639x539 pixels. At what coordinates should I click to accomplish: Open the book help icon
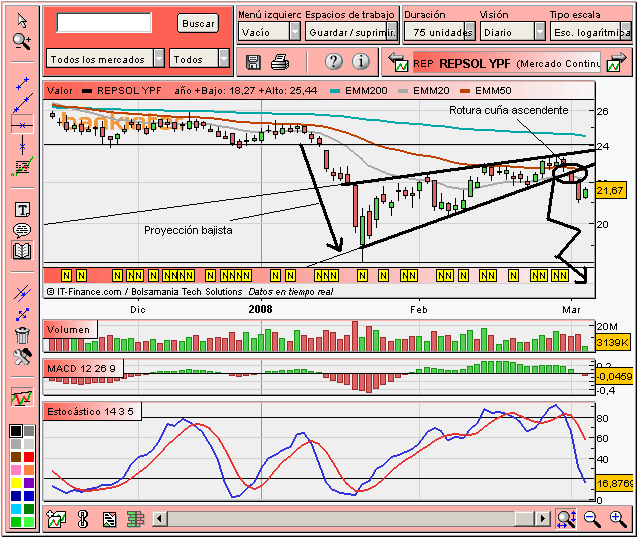(x=22, y=251)
